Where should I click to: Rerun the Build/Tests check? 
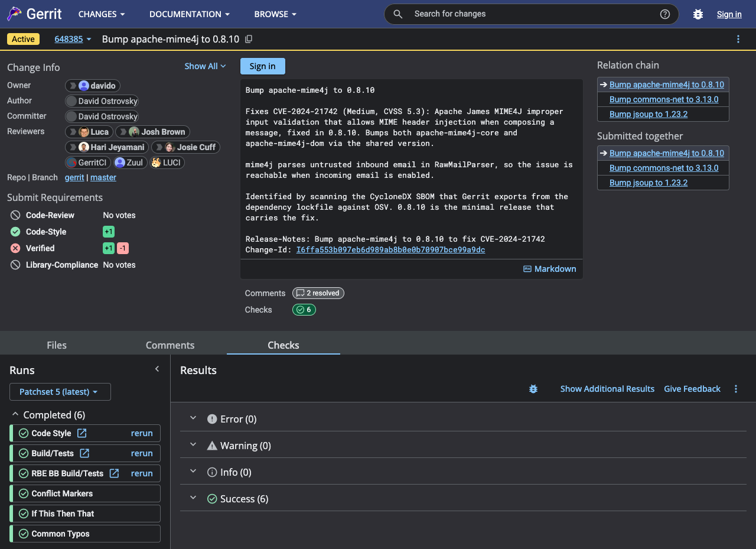(x=142, y=453)
